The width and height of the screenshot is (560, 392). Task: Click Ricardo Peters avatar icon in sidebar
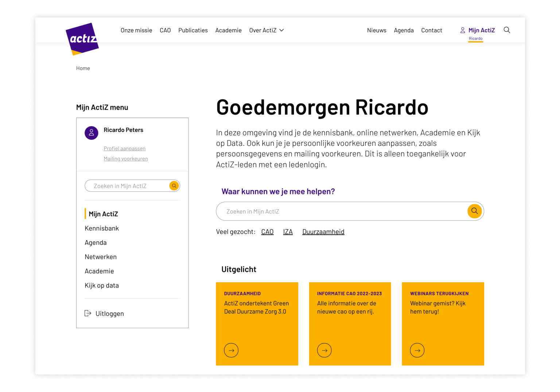tap(91, 133)
